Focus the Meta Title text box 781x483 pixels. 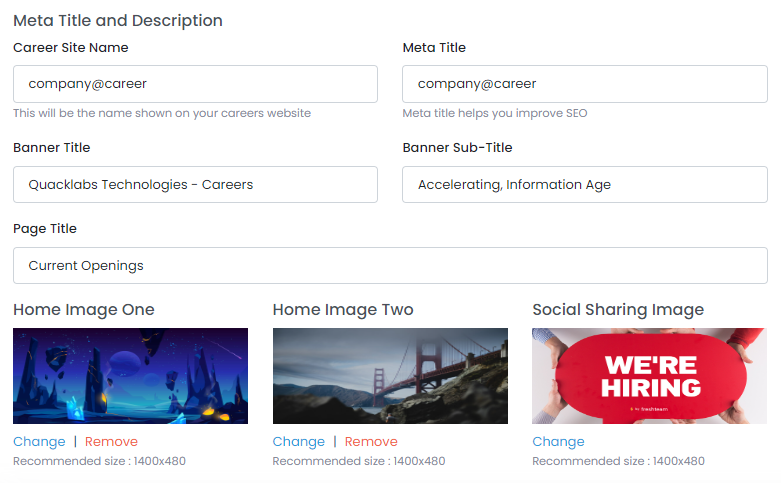point(584,84)
